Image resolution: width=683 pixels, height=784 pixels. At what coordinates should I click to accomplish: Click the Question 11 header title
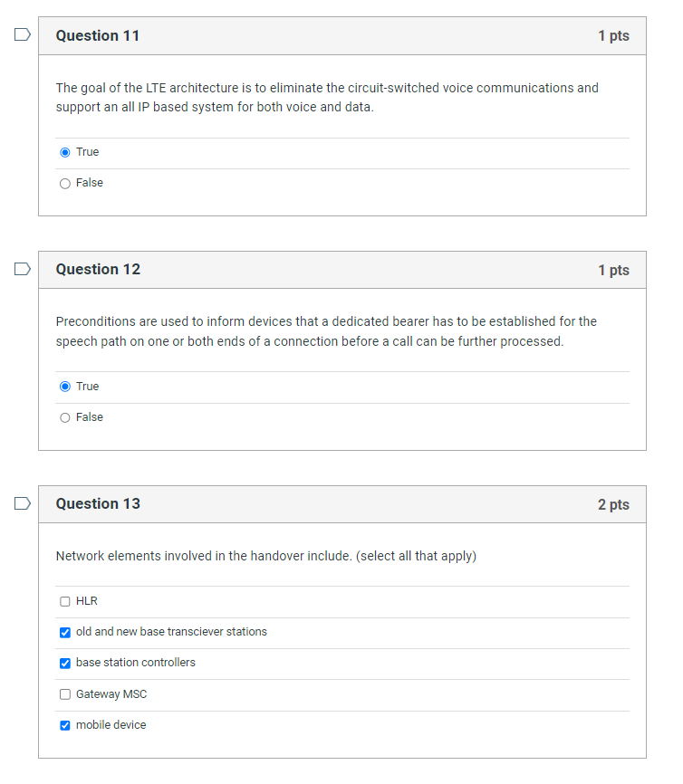[x=98, y=35]
